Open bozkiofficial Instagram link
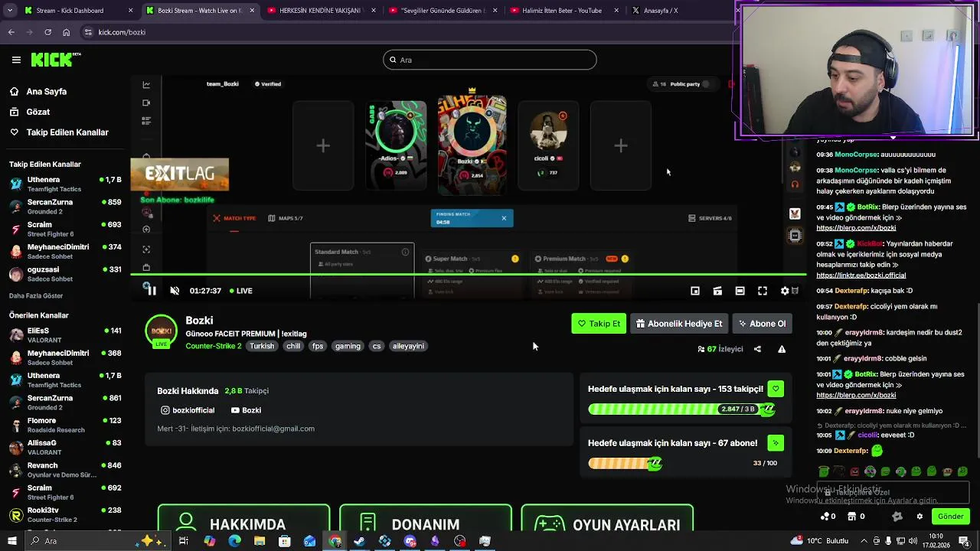The height and width of the screenshot is (551, 980). point(188,410)
